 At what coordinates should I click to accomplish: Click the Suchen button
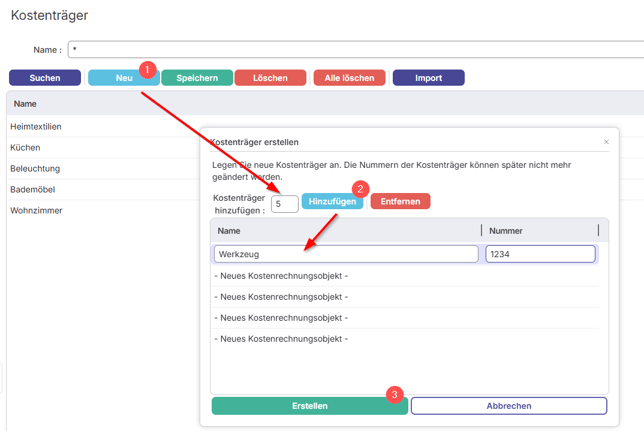click(44, 78)
